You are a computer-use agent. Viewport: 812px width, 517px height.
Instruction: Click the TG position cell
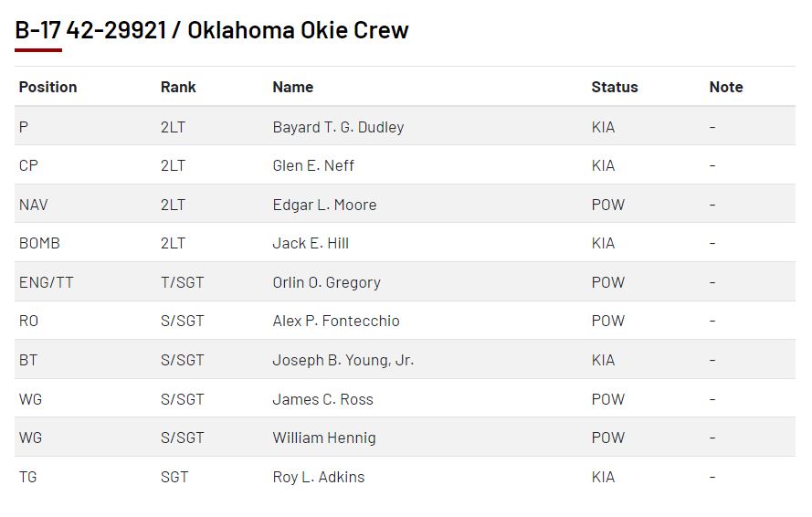click(x=28, y=477)
